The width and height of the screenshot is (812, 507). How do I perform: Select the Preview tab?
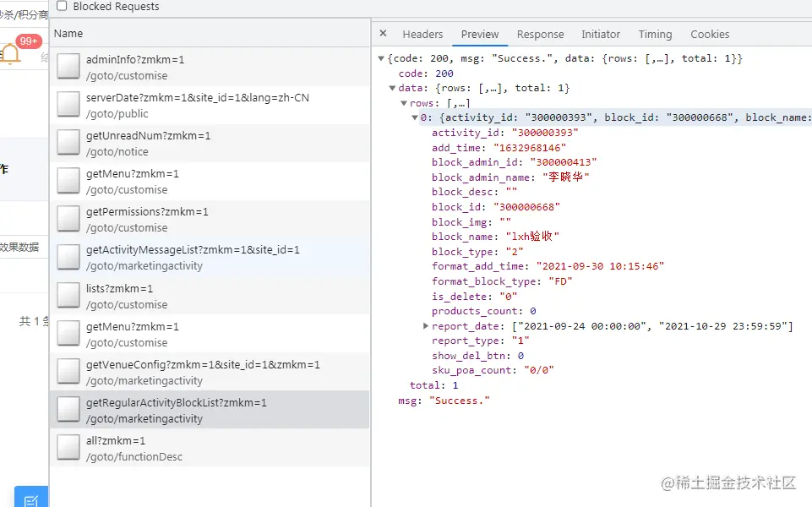480,34
